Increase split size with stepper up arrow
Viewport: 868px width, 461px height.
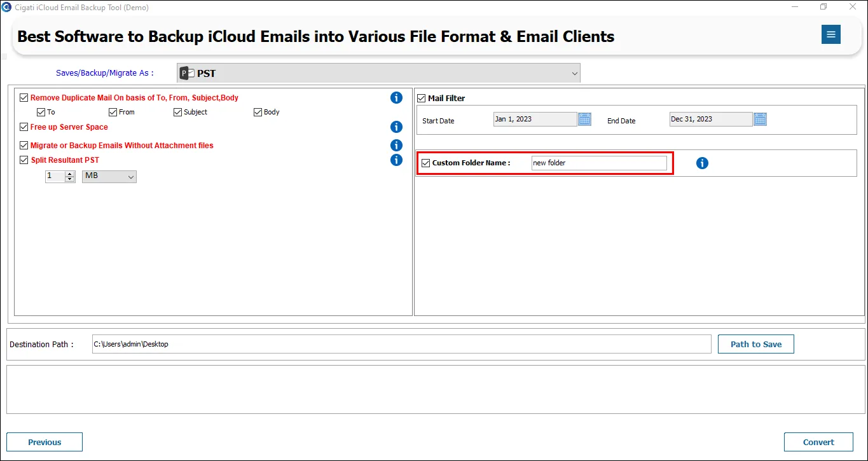(x=70, y=174)
